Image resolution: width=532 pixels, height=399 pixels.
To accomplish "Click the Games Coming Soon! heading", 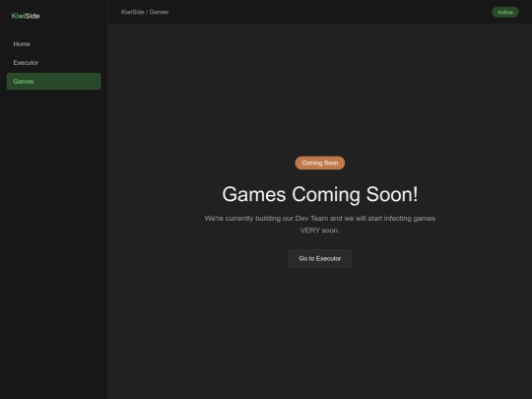I will point(320,194).
